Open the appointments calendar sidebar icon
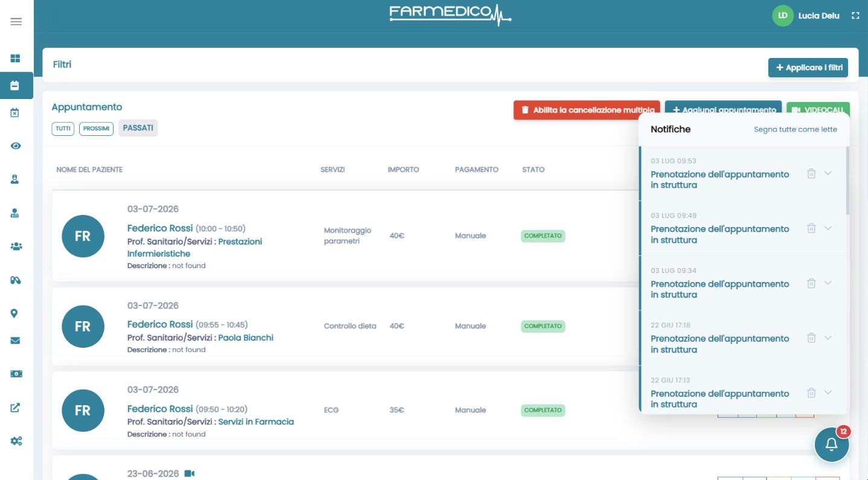 point(16,86)
